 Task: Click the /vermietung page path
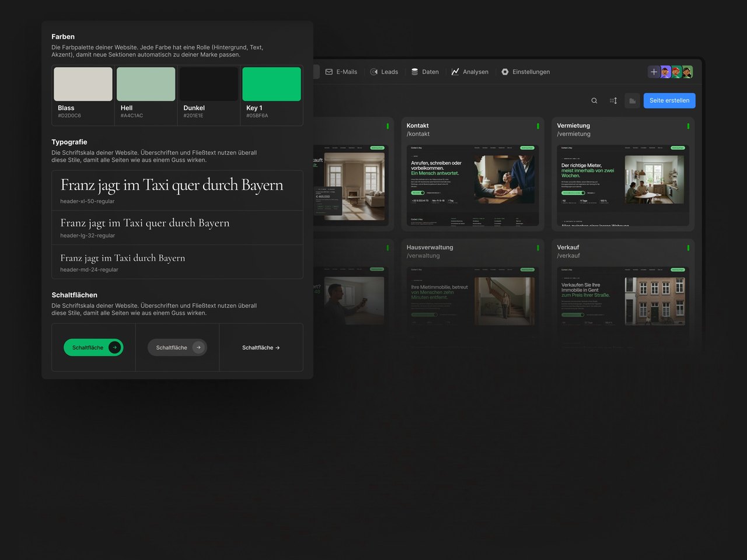574,134
